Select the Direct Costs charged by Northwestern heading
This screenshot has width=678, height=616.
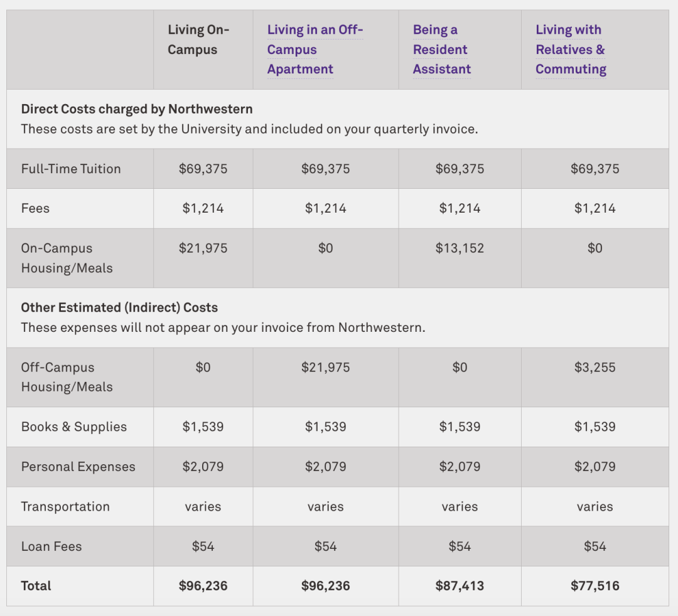(137, 109)
